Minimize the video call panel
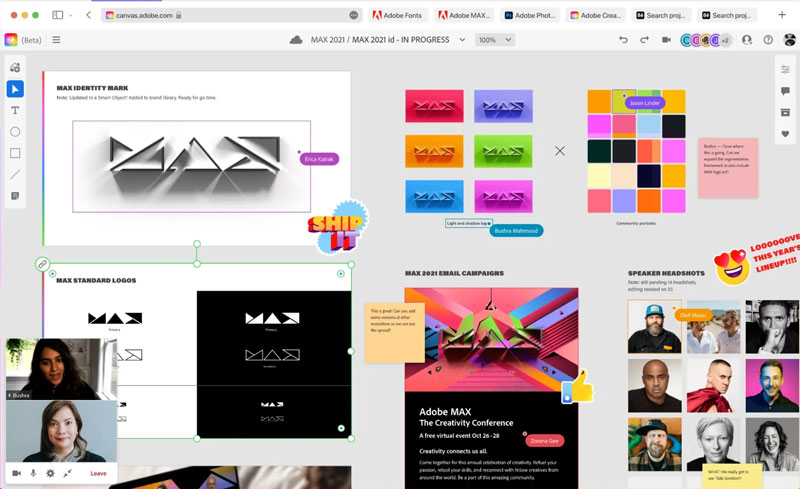Image resolution: width=800 pixels, height=489 pixels. 67,473
